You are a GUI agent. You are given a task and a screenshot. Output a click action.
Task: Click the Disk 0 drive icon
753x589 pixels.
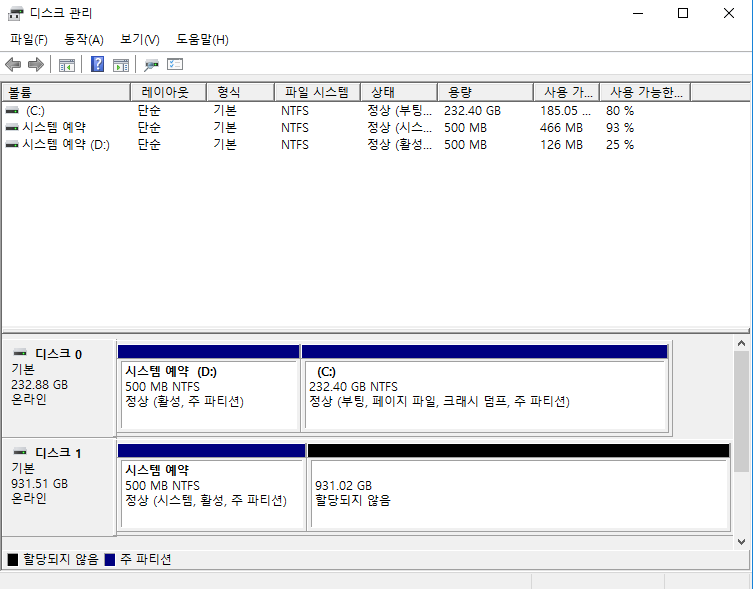point(20,353)
